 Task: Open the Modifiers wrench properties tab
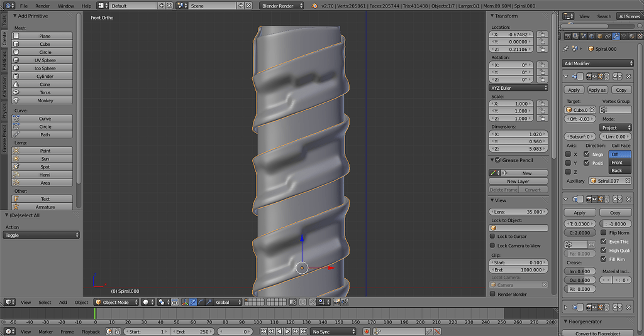pyautogui.click(x=616, y=36)
